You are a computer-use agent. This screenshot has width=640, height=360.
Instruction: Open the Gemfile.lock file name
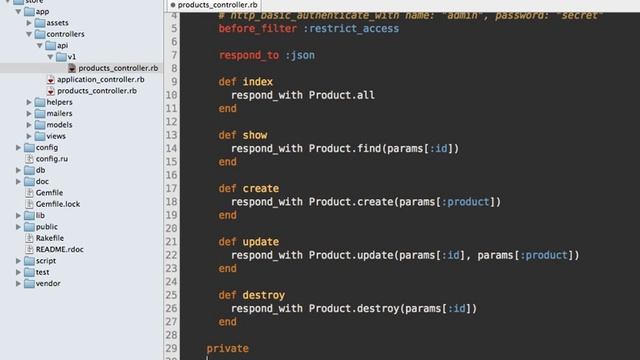point(58,204)
